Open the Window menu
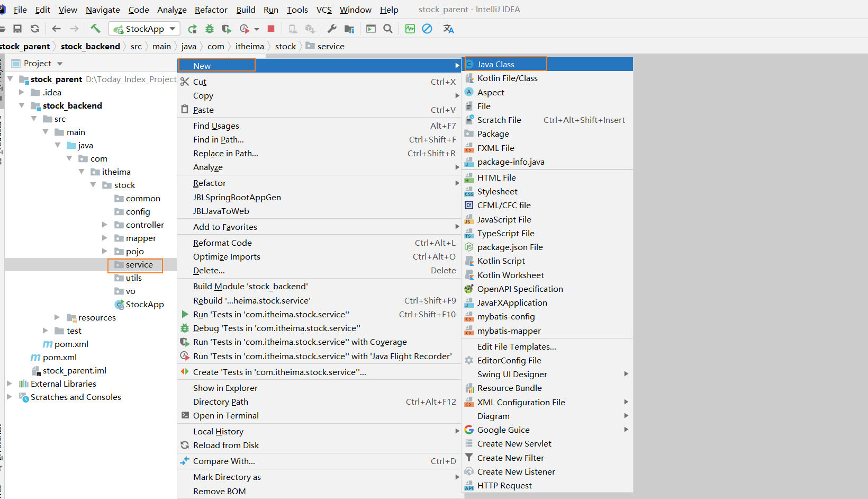868x499 pixels. [x=356, y=10]
